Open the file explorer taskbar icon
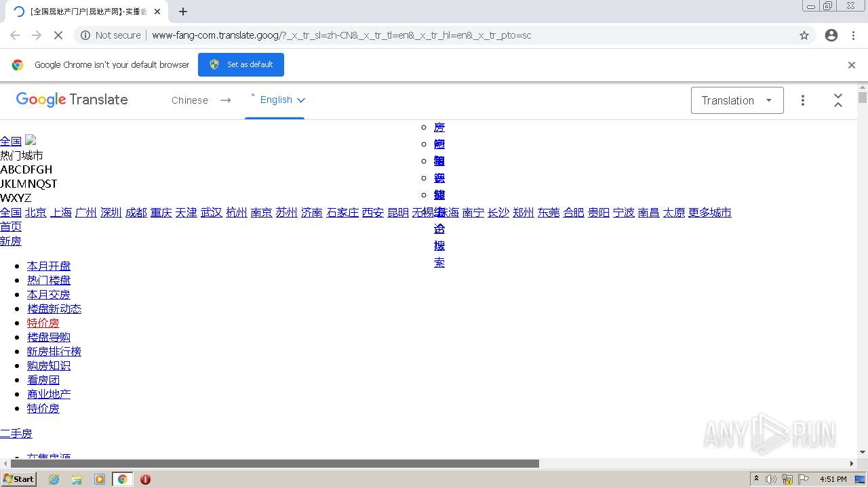Screen dimensions: 868x488 (x=77, y=479)
